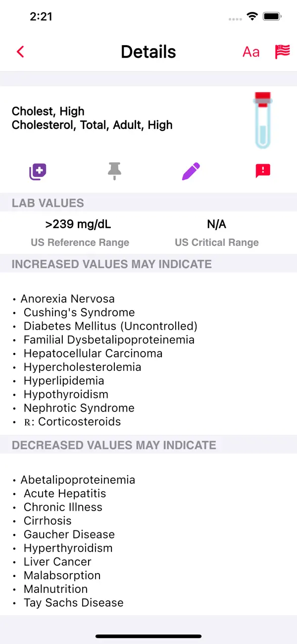Tap the Tay Sachs Disease list item
The height and width of the screenshot is (644, 297).
(73, 602)
